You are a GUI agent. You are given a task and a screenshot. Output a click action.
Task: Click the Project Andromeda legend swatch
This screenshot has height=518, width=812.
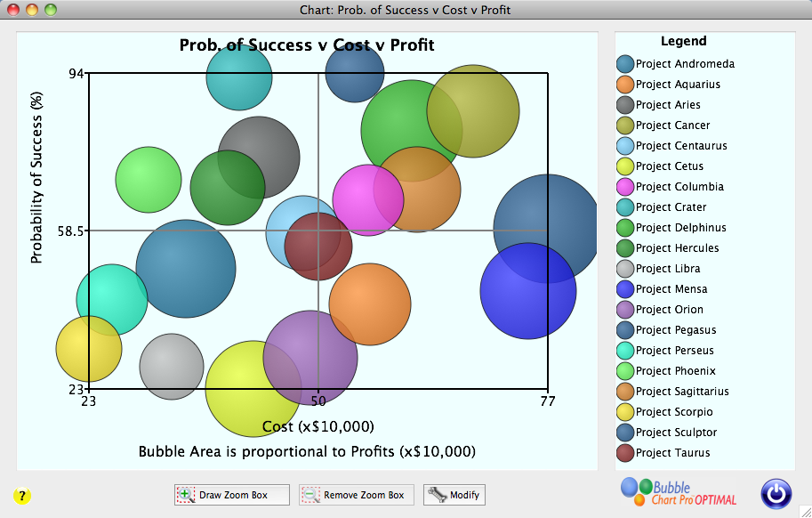click(625, 64)
